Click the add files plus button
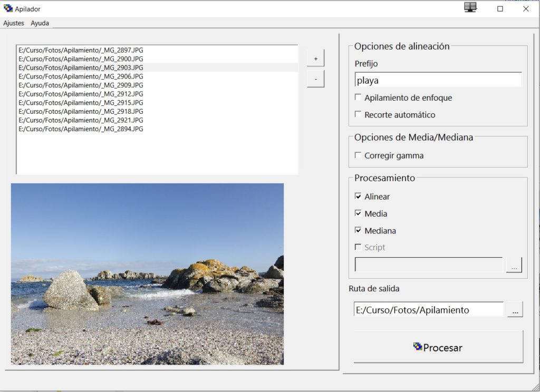The height and width of the screenshot is (392, 540). tap(315, 58)
